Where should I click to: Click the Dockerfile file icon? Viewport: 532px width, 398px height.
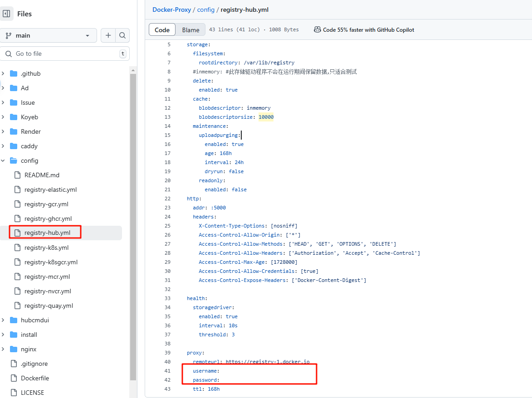click(x=13, y=378)
